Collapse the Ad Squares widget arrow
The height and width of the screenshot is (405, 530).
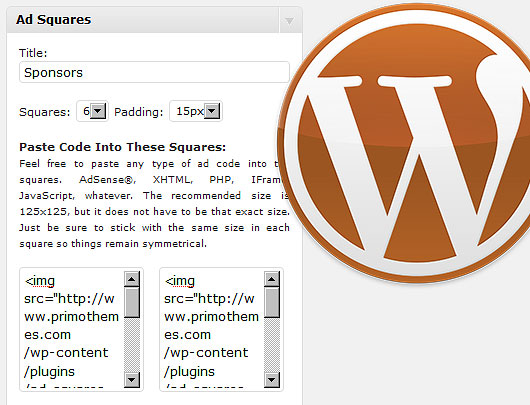[289, 21]
